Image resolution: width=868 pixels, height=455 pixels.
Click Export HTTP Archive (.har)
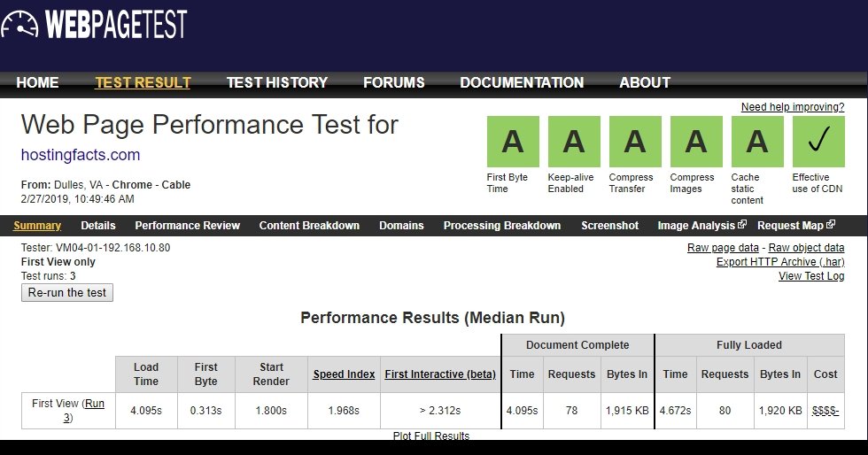(x=780, y=262)
